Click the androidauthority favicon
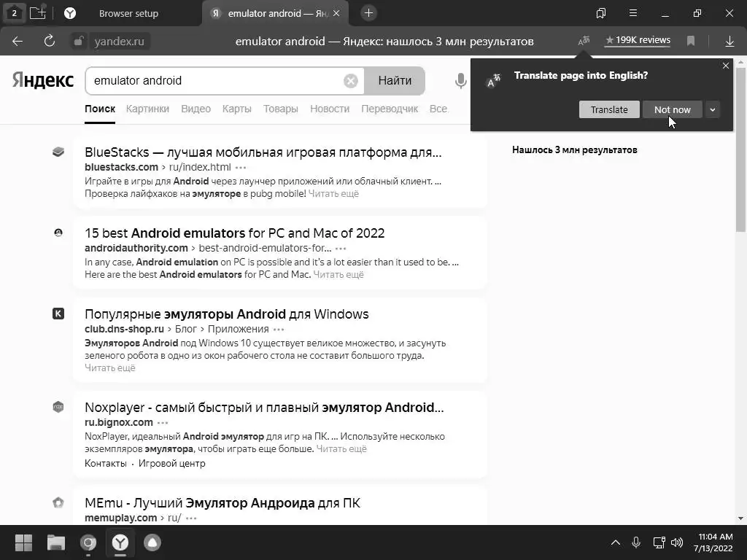Image resolution: width=747 pixels, height=560 pixels. (58, 233)
